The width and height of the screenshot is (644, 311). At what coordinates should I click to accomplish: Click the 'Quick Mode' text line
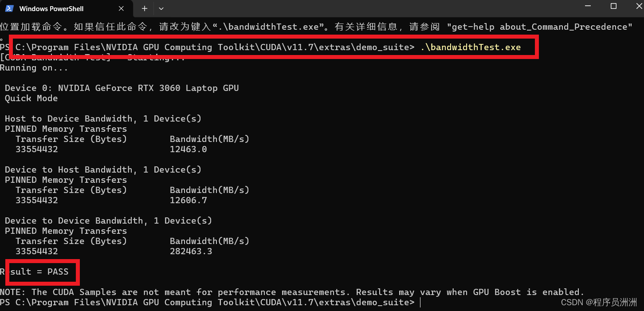pyautogui.click(x=31, y=98)
